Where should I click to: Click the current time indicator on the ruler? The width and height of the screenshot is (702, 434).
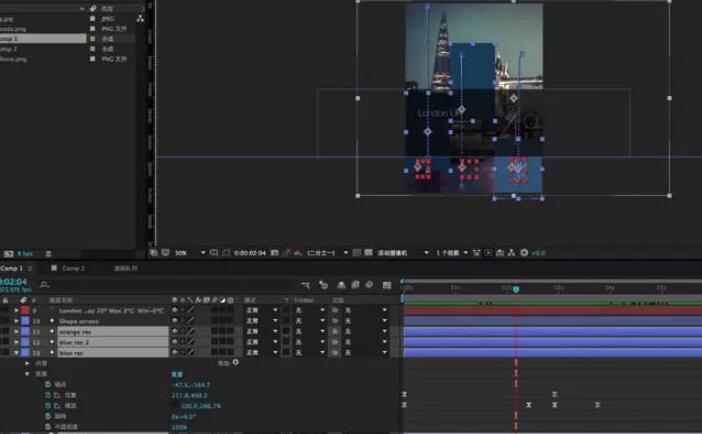(x=516, y=289)
